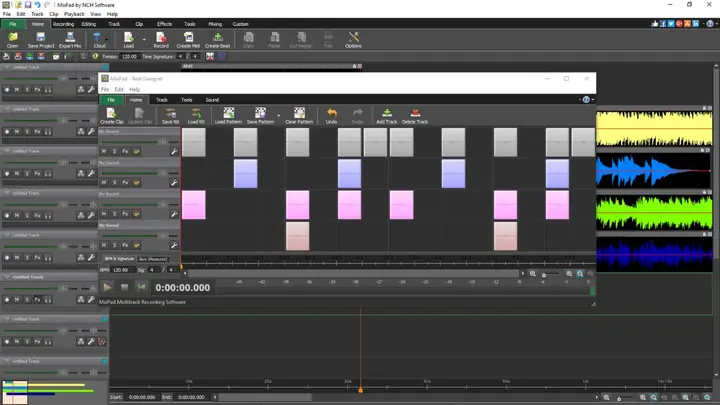Expand the Load dropdown arrow
Viewport: 720px width, 405px height.
[x=144, y=39]
